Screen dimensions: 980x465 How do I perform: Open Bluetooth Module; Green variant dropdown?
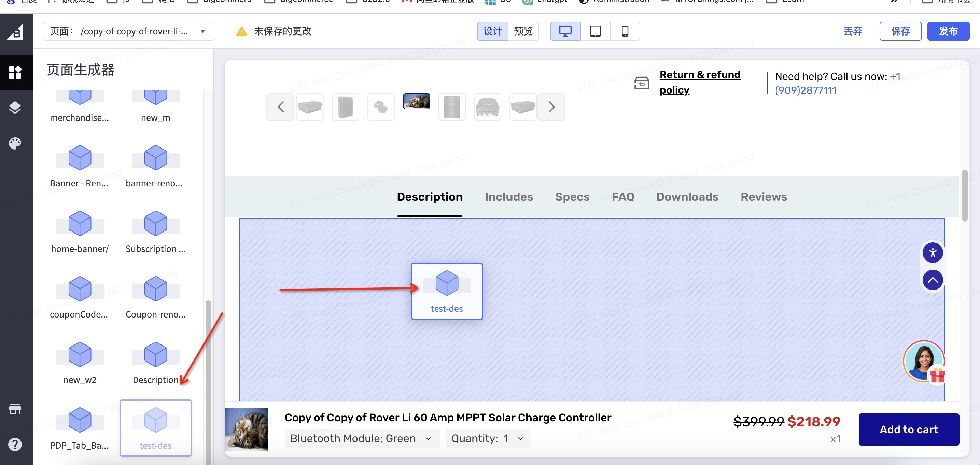(362, 438)
